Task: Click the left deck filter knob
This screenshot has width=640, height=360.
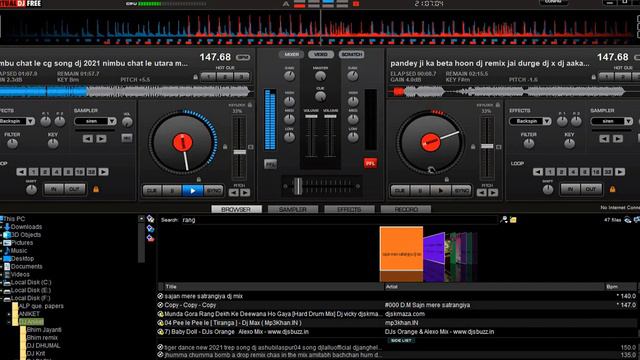Action: (12, 144)
